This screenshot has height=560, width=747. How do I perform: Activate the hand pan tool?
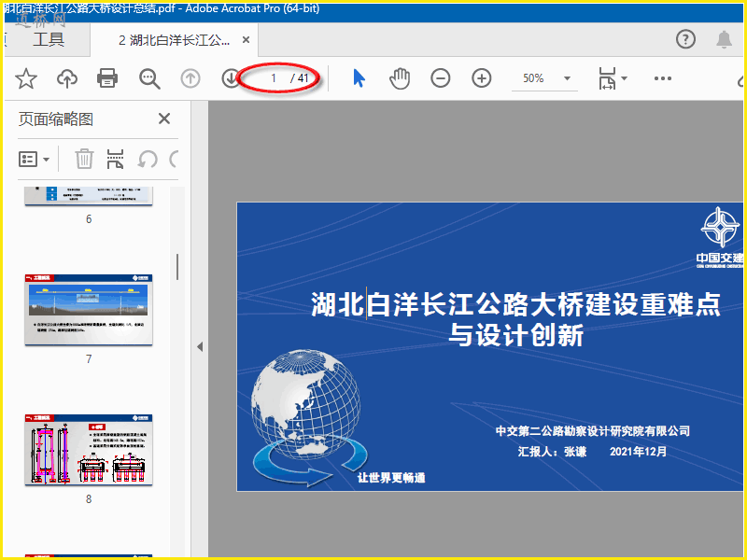(400, 78)
